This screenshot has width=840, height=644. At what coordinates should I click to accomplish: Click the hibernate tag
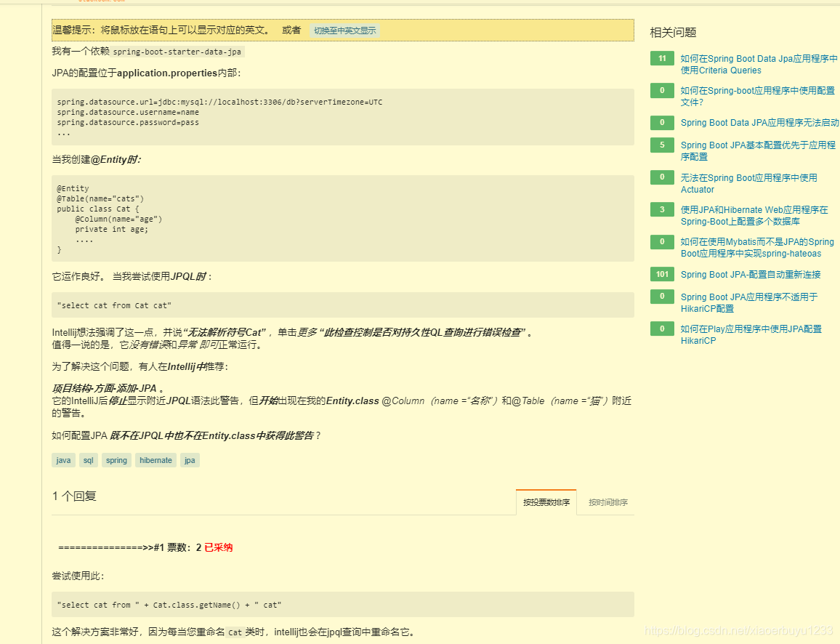(156, 460)
